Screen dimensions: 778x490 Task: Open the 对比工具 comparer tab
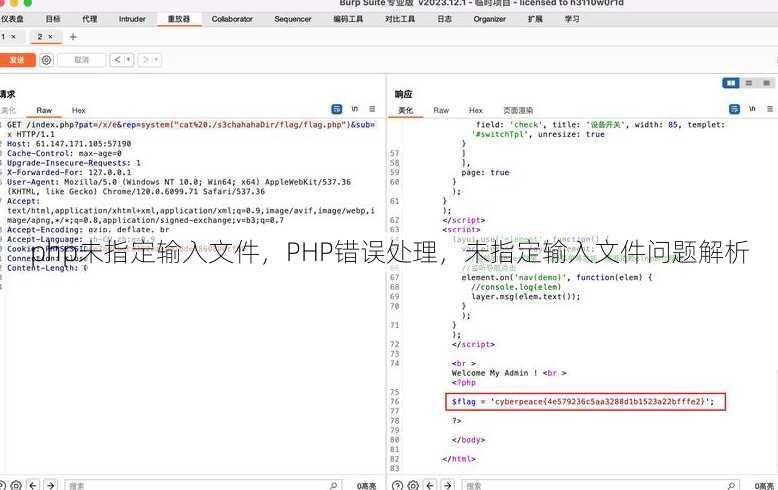coord(400,19)
